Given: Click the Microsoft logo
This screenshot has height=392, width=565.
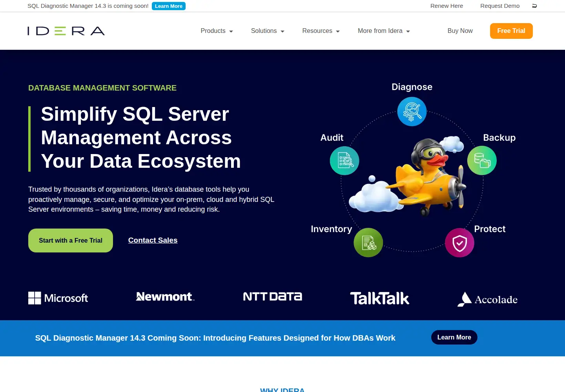Looking at the screenshot, I should coord(58,298).
